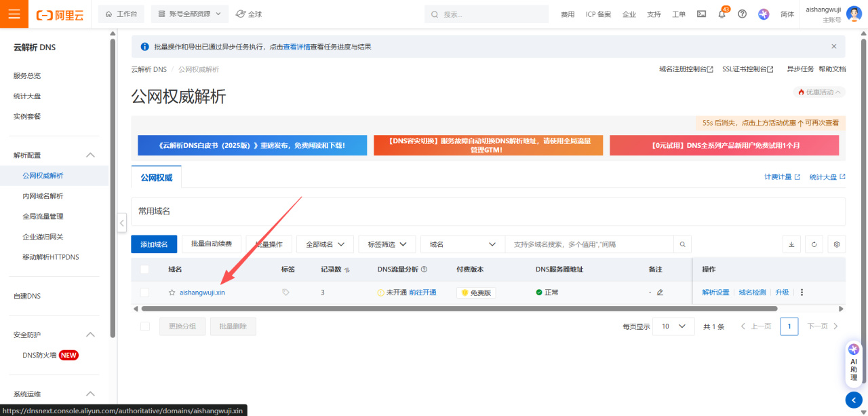Screen dimensions: 868x416
Task: Open the private zone domain resolution item
Action: [x=43, y=196]
